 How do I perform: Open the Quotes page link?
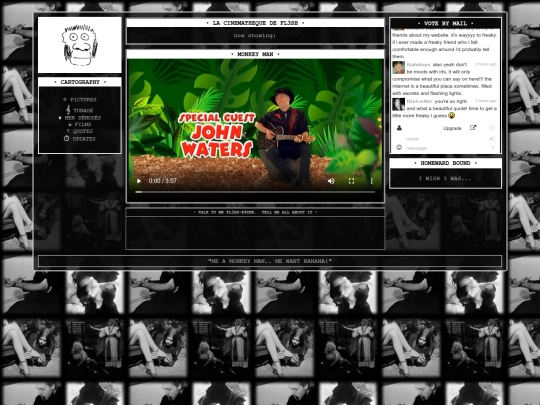tap(83, 131)
